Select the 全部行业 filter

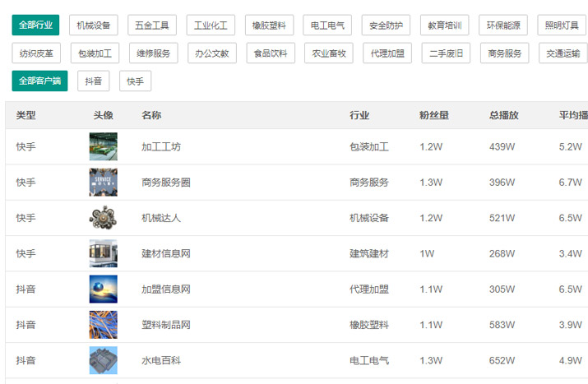click(35, 25)
